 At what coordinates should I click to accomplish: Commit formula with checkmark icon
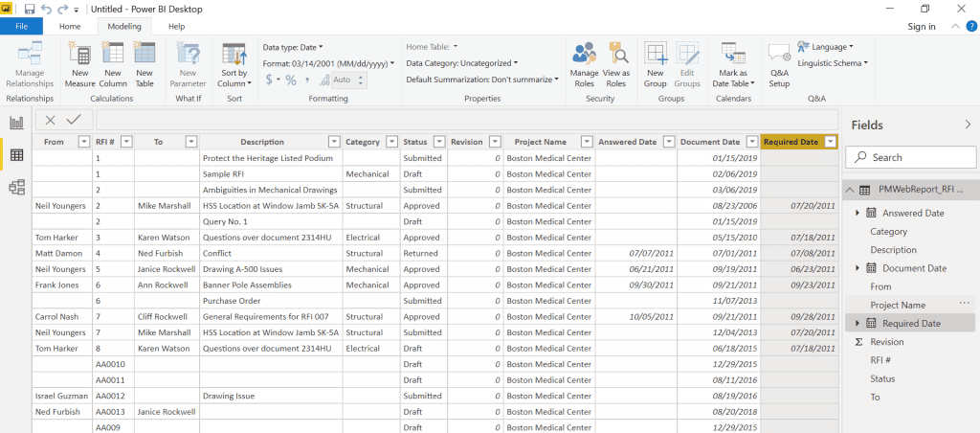[x=74, y=120]
